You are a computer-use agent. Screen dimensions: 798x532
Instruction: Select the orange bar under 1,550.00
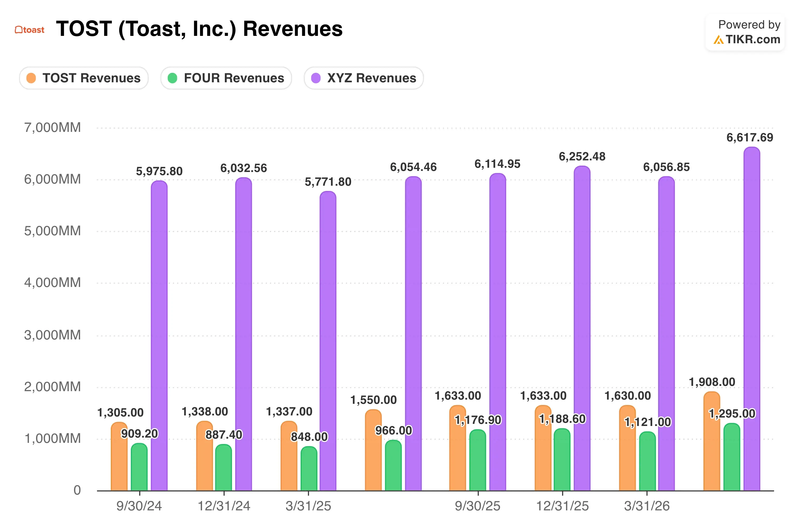click(373, 450)
